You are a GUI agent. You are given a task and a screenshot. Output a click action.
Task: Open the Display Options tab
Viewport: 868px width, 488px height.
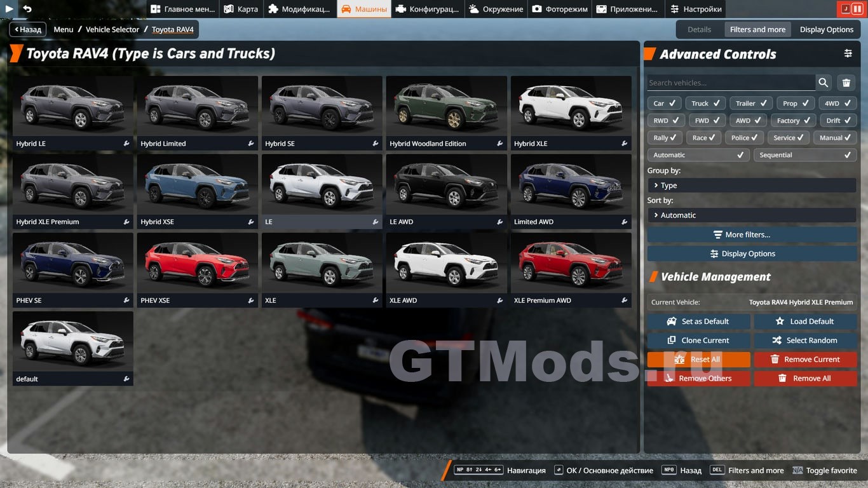click(826, 29)
